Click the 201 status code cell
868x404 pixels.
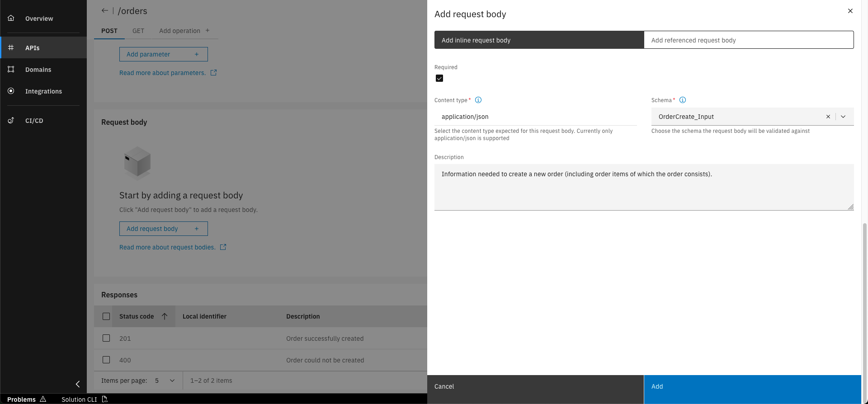[125, 338]
